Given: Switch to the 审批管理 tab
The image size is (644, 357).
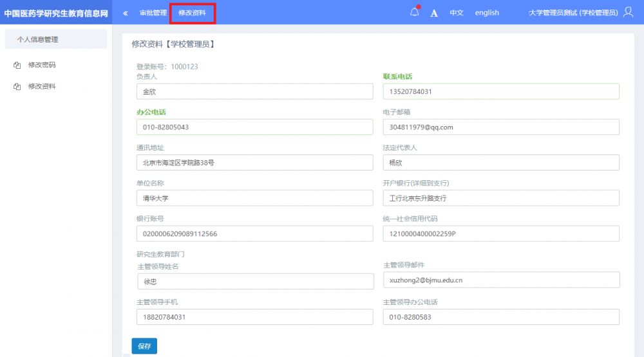Looking at the screenshot, I should pos(153,13).
